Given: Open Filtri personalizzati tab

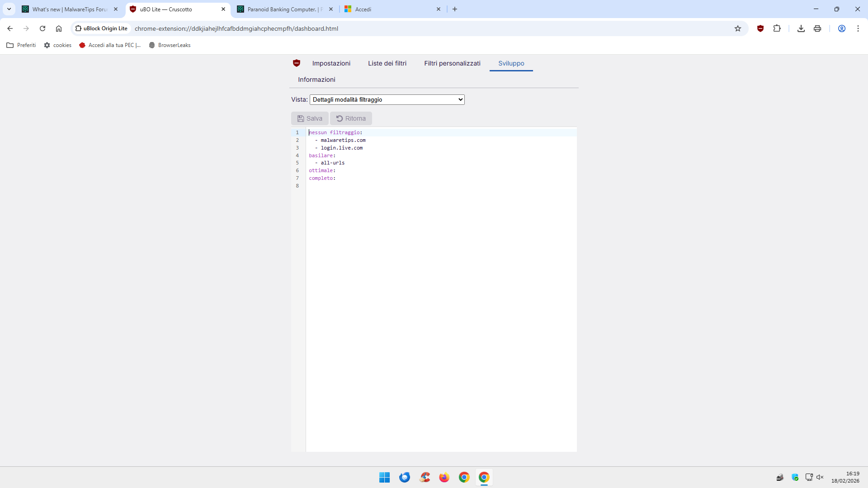Looking at the screenshot, I should point(452,63).
